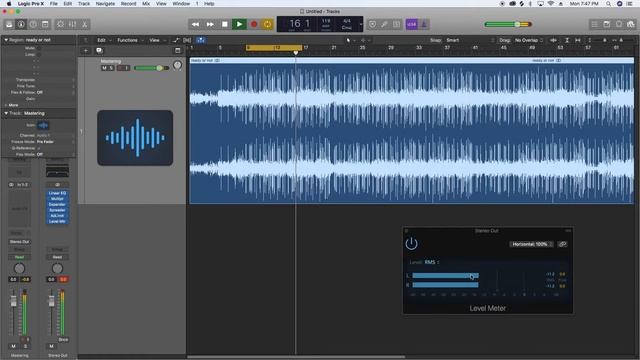Viewport: 640px width, 360px height.
Task: Record-enable the Mastering track R button
Action: (x=120, y=68)
